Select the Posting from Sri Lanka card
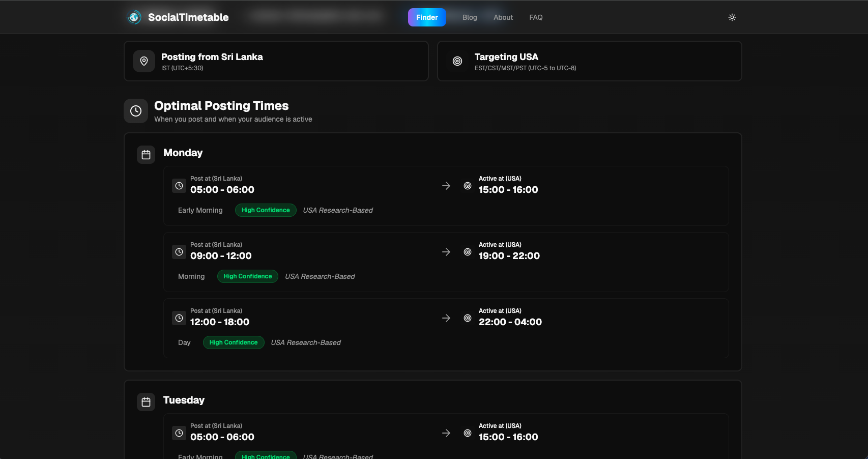 (276, 61)
